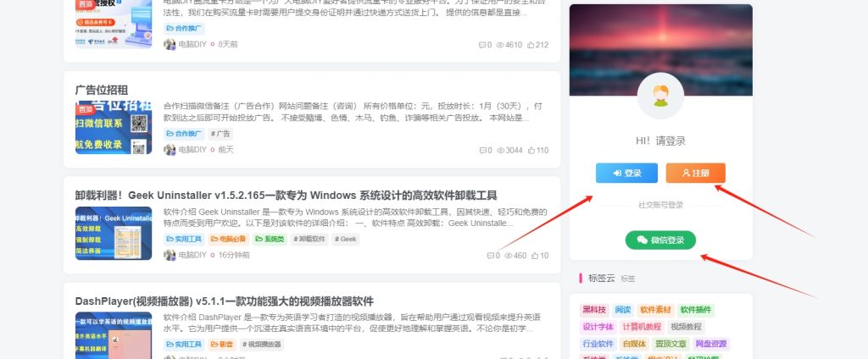Click thumbs-up like icon beside 10
868x359 pixels.
(535, 256)
